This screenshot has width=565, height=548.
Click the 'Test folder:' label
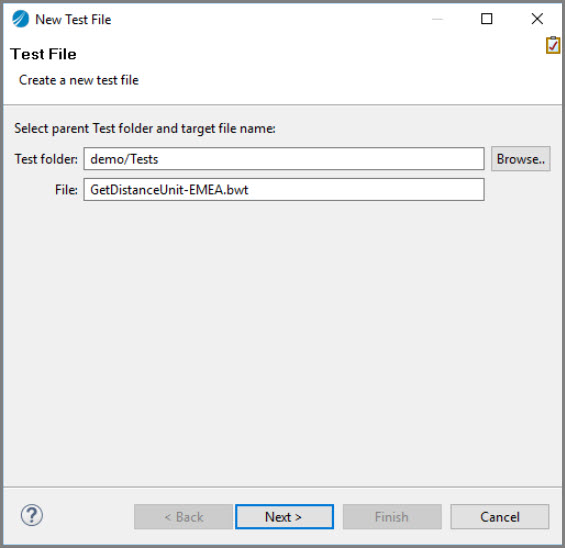point(46,159)
